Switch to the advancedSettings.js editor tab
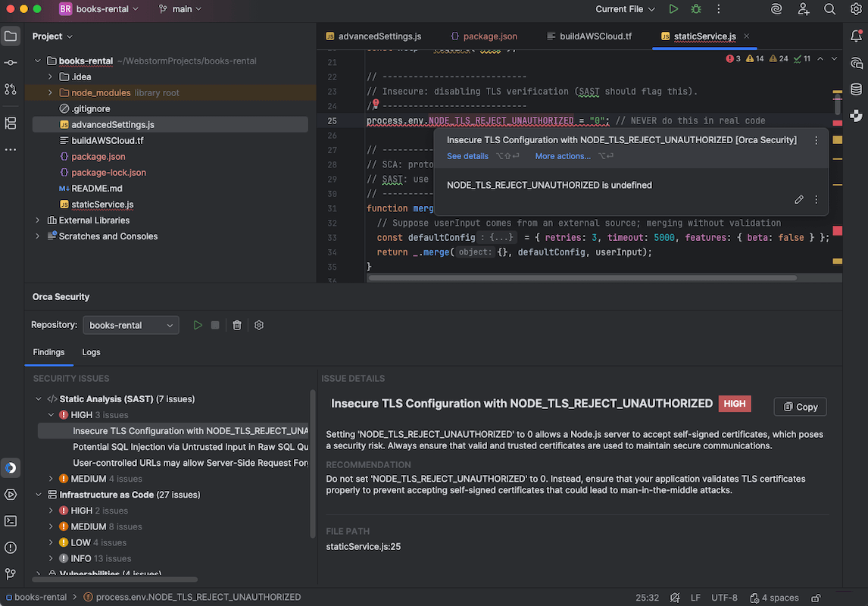Image resolution: width=868 pixels, height=606 pixels. 373,36
